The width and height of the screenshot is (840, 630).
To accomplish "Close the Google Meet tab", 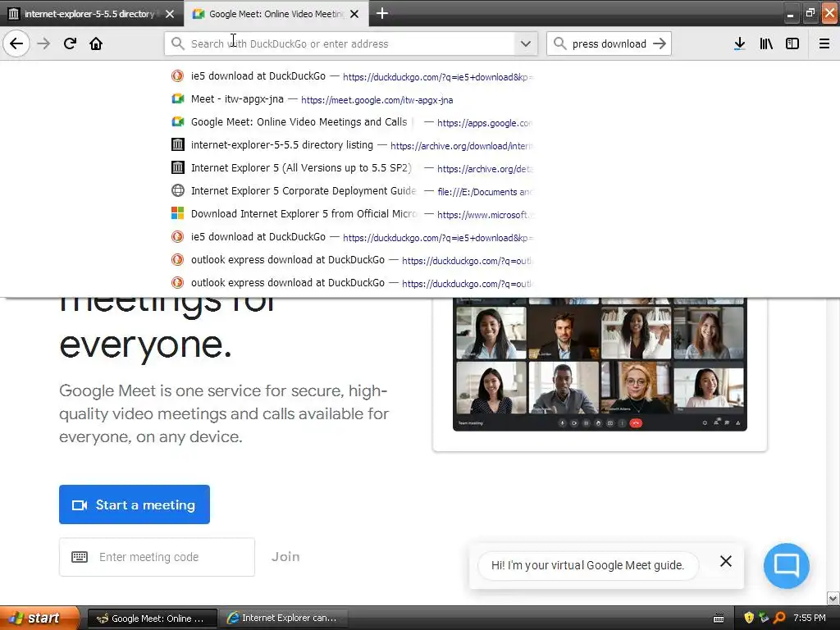I will [x=354, y=14].
